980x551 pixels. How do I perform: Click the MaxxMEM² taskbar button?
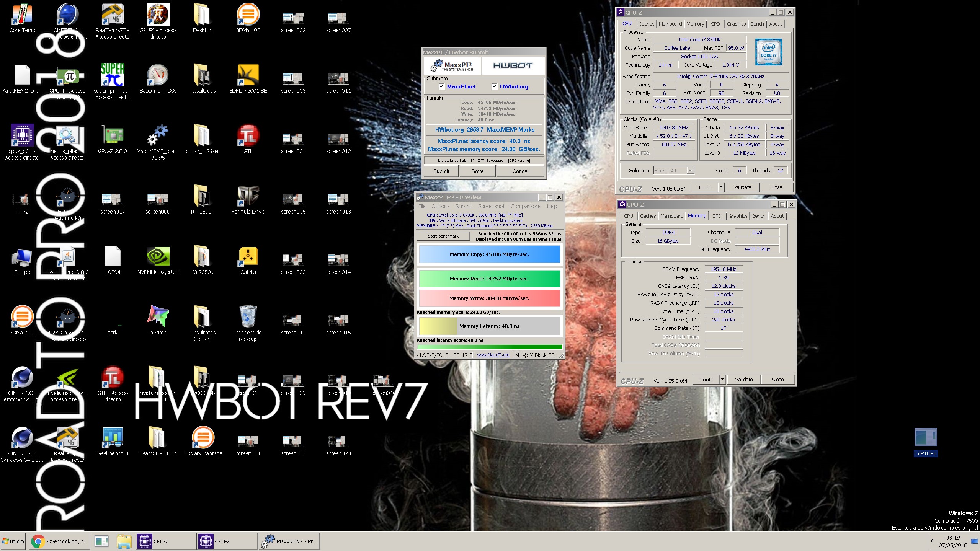tap(289, 541)
